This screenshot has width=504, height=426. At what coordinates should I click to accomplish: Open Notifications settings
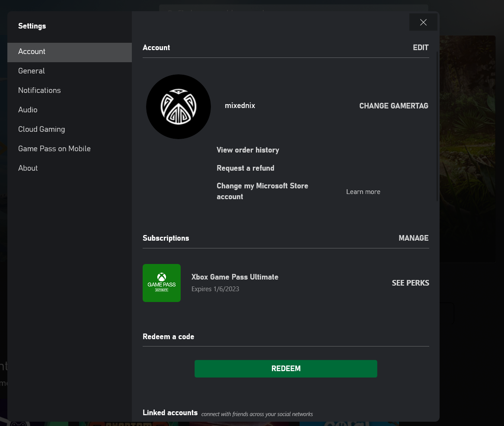(70, 91)
